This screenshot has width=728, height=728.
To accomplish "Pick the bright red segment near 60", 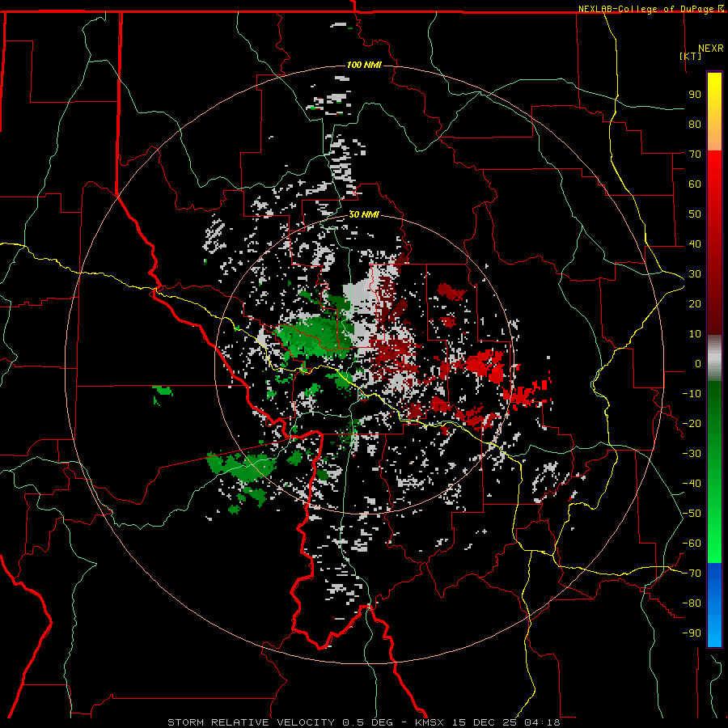I will [714, 181].
